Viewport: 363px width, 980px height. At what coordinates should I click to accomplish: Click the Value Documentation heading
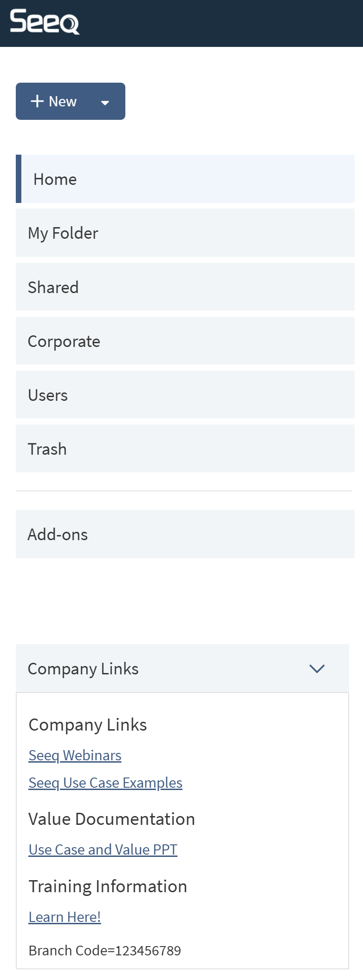coord(112,819)
